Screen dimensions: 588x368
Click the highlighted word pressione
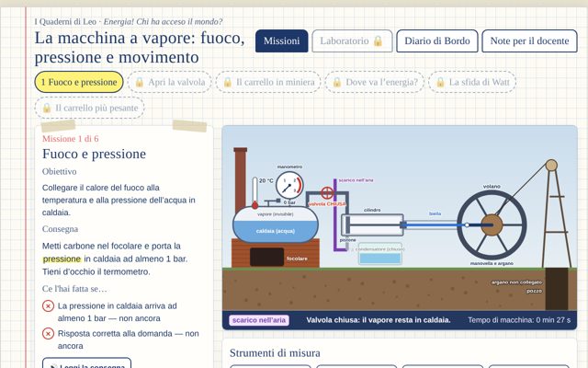[62, 259]
